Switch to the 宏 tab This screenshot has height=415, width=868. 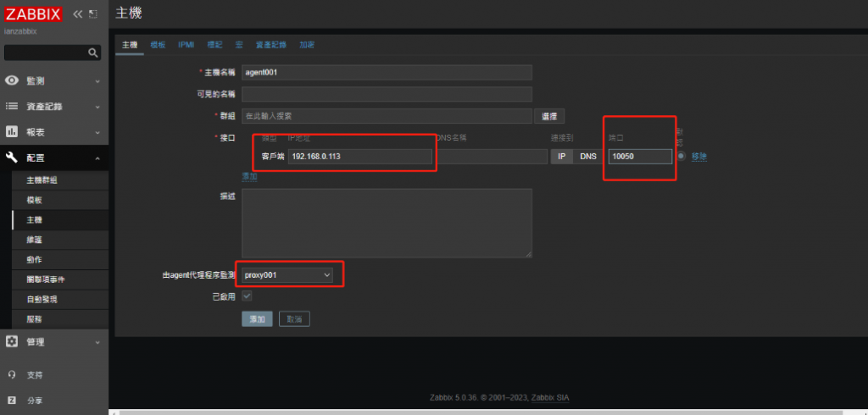239,45
